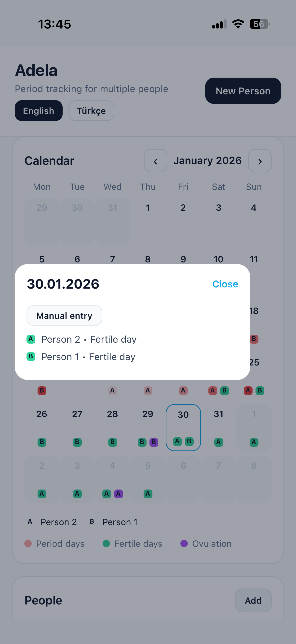Click the New Person button

242,91
